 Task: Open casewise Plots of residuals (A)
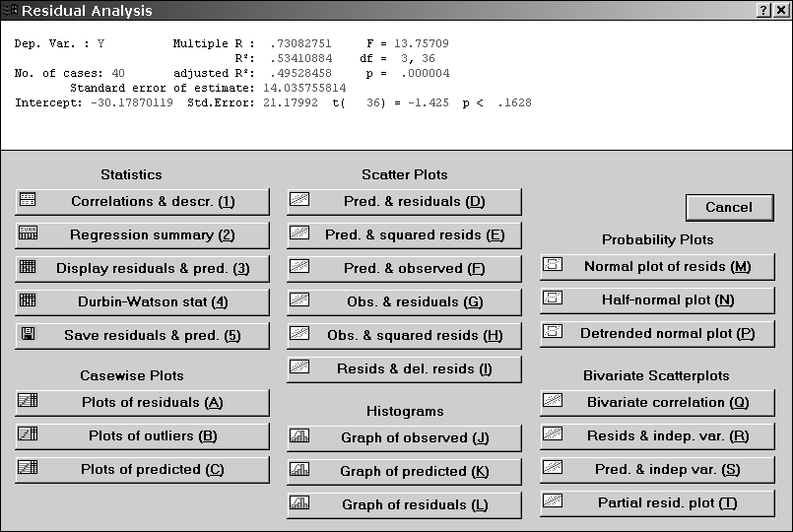click(x=142, y=403)
